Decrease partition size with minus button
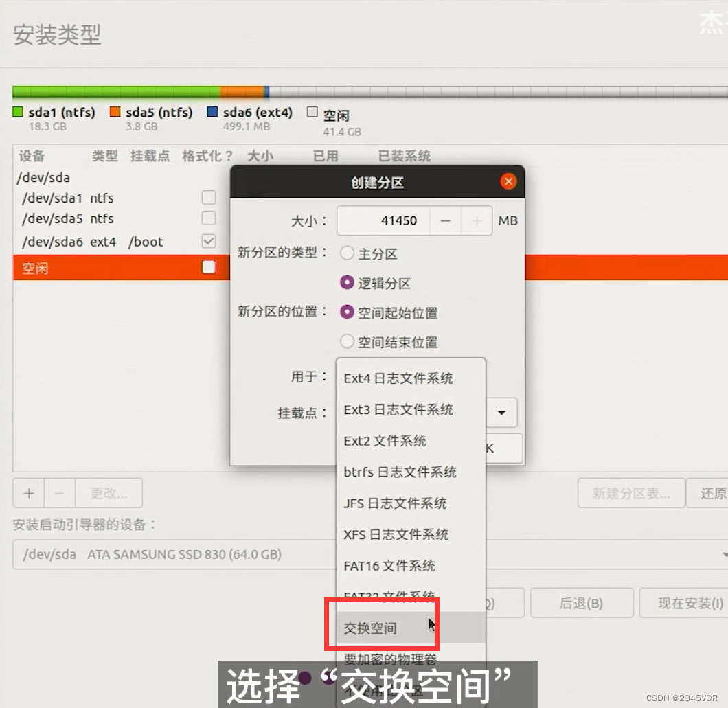Image resolution: width=728 pixels, height=708 pixels. click(x=445, y=220)
